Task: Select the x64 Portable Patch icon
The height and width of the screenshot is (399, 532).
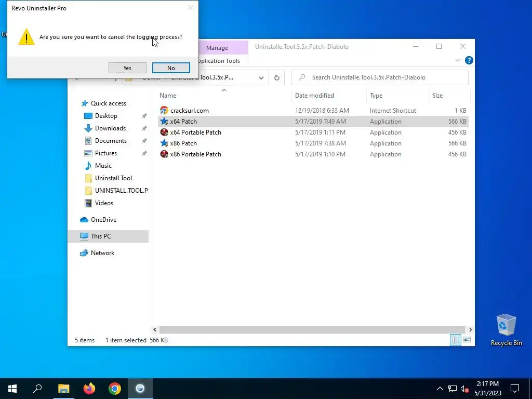Action: 164,132
